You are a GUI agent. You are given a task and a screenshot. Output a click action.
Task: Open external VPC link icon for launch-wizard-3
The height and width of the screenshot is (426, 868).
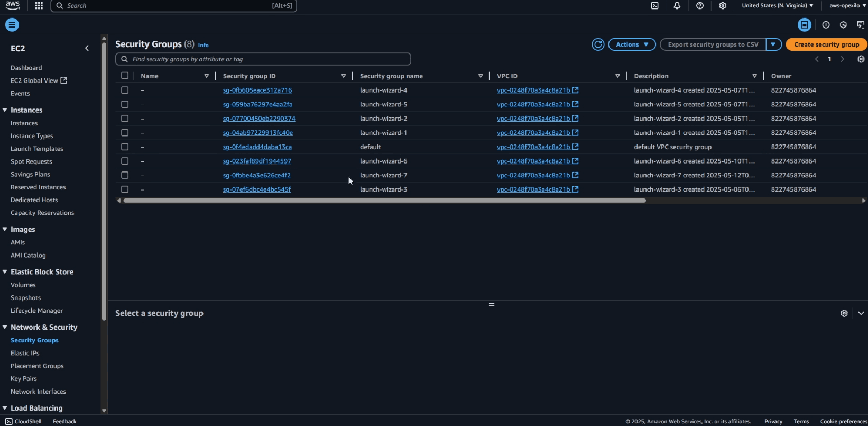pos(575,189)
